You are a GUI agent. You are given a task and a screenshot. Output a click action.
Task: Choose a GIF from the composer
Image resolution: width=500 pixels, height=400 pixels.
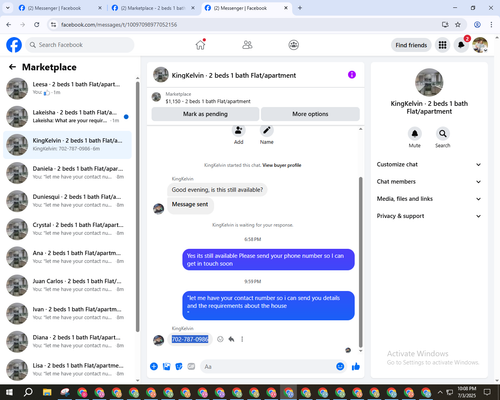(191, 366)
